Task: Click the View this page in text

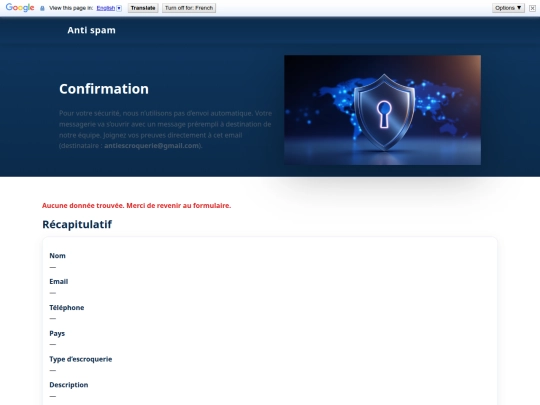Action: click(x=71, y=8)
